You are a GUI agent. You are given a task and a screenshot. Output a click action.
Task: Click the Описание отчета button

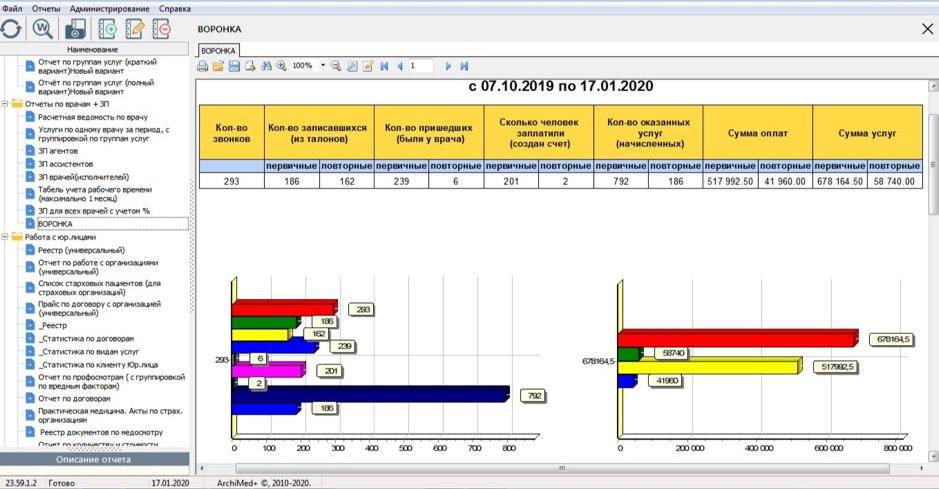(x=94, y=460)
